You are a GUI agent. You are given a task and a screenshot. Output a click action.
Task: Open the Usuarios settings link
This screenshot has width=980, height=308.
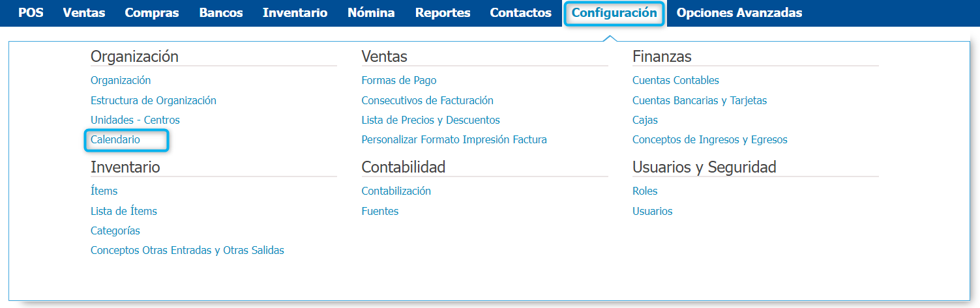(652, 211)
